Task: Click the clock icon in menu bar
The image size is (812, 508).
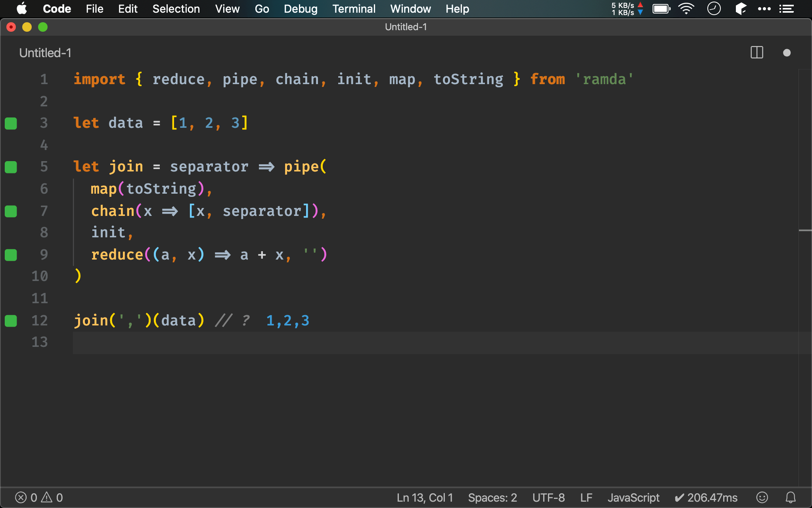Action: tap(714, 9)
